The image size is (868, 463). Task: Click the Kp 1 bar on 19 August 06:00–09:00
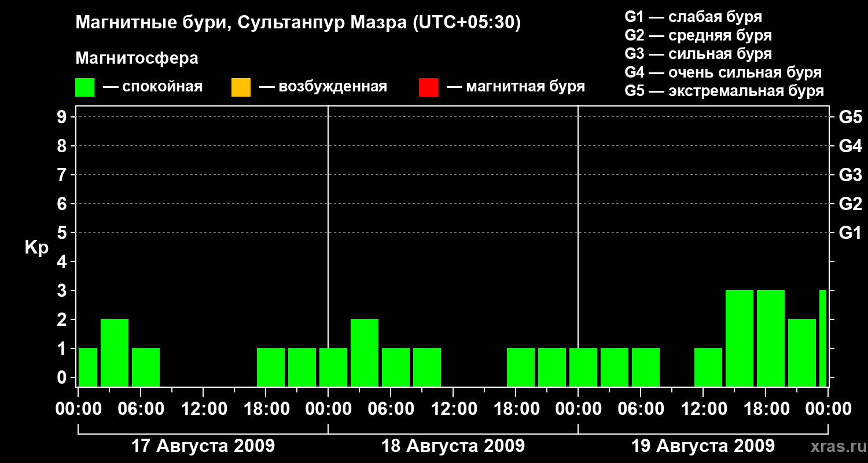(x=646, y=367)
